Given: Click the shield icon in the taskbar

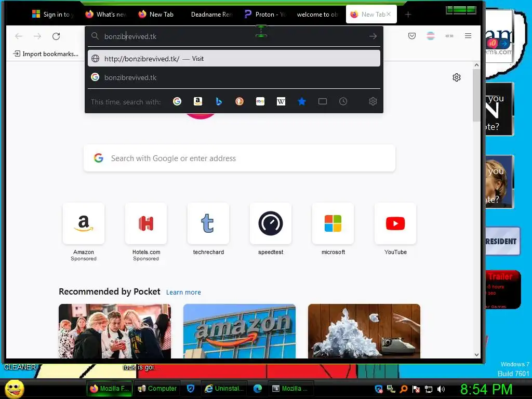Looking at the screenshot, I should tap(191, 389).
